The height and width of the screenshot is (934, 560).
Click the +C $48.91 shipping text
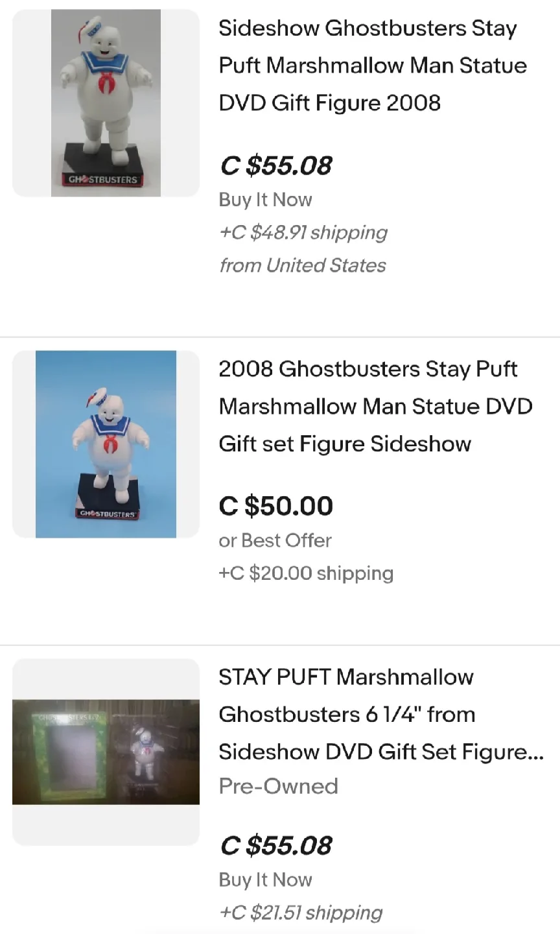point(303,232)
